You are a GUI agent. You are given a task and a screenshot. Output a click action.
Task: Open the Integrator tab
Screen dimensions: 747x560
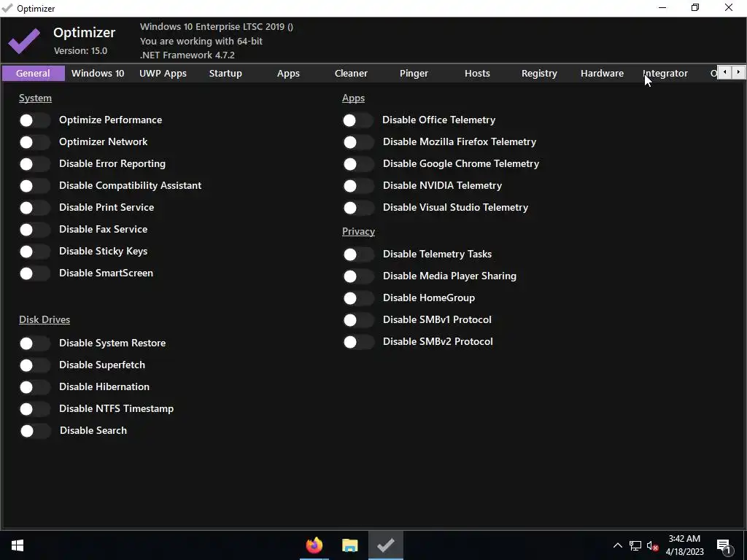(665, 74)
